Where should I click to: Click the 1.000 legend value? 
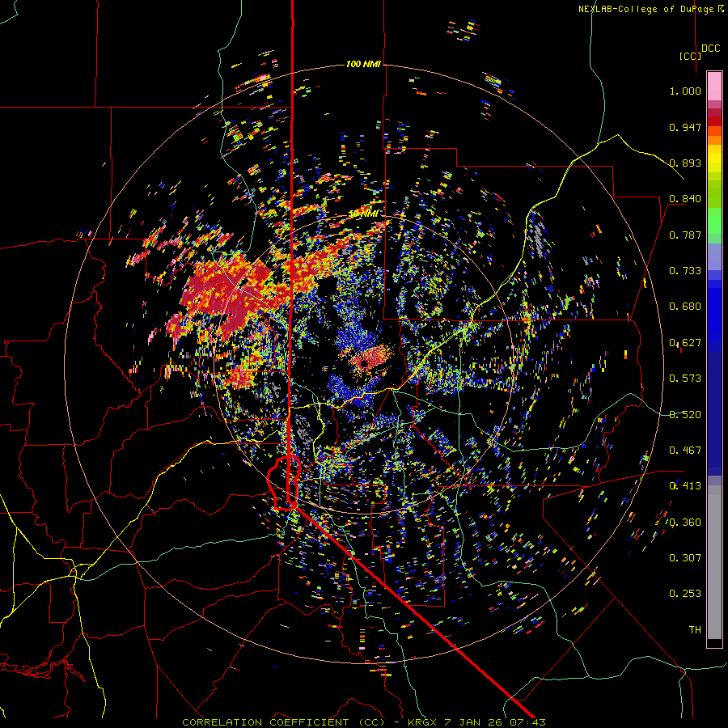[x=685, y=91]
